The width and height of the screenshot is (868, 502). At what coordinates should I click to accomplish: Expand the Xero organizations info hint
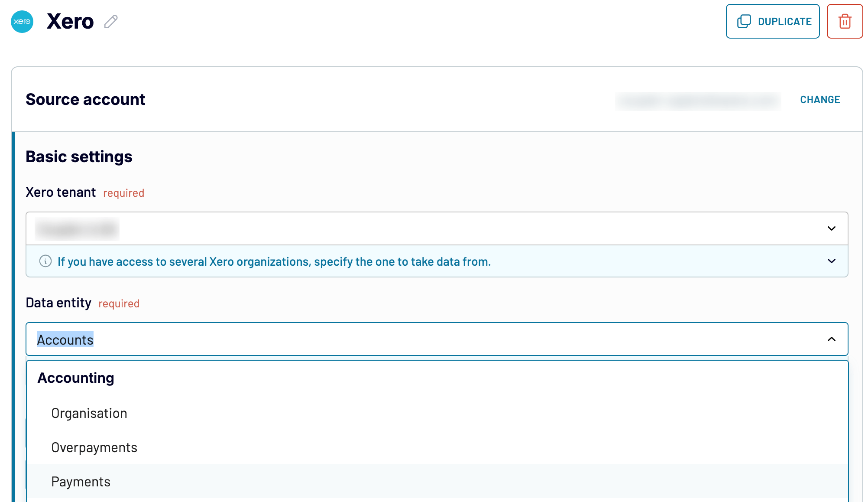pos(831,261)
